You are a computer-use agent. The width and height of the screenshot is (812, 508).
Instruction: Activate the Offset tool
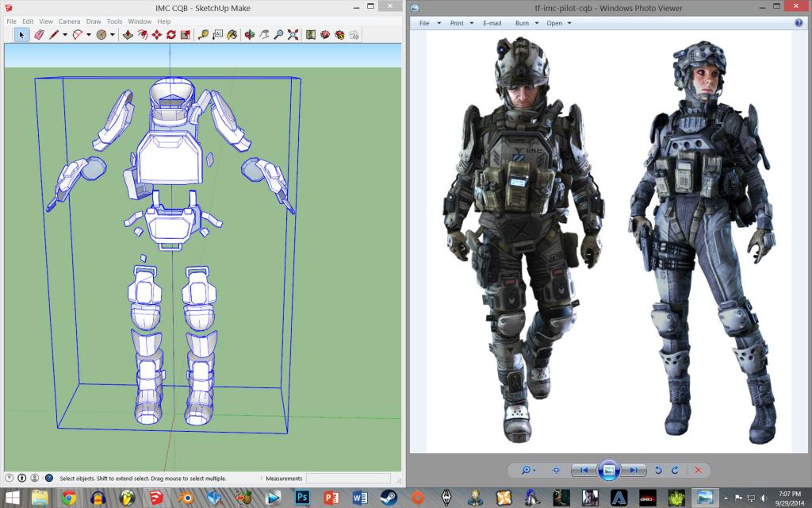pos(143,35)
